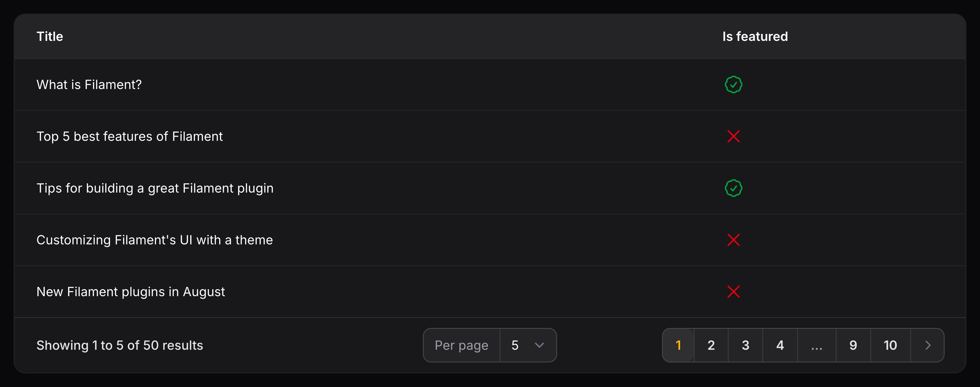
Task: Select the featured check on Tips for building a great Filament plugin
Action: coord(734,188)
